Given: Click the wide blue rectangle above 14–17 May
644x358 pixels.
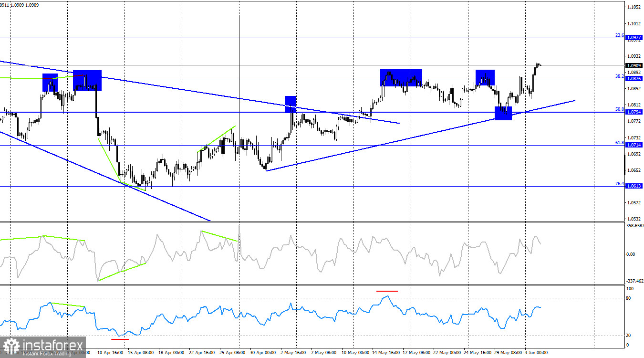Looking at the screenshot, I should coord(401,78).
